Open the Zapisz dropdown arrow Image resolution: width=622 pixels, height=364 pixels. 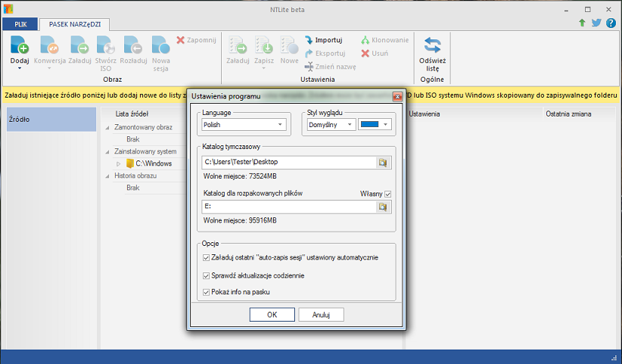pos(264,68)
